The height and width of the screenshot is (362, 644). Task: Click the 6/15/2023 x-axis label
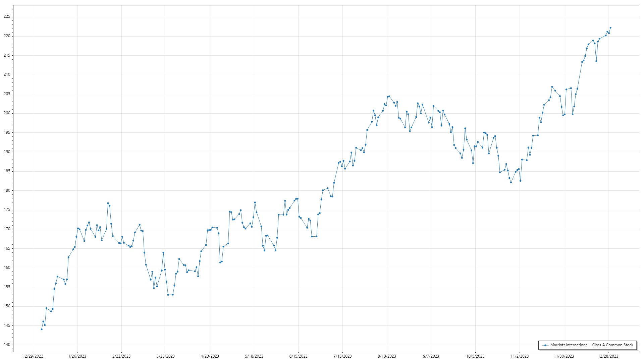point(298,356)
